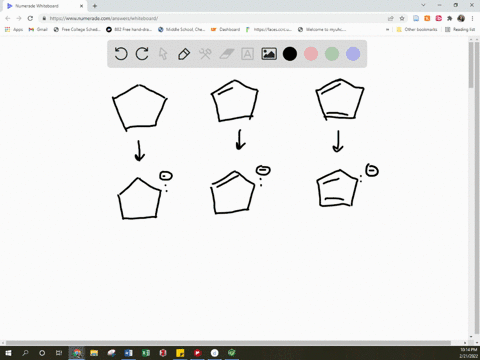
Task: Go back in browser history
Action: click(8, 18)
